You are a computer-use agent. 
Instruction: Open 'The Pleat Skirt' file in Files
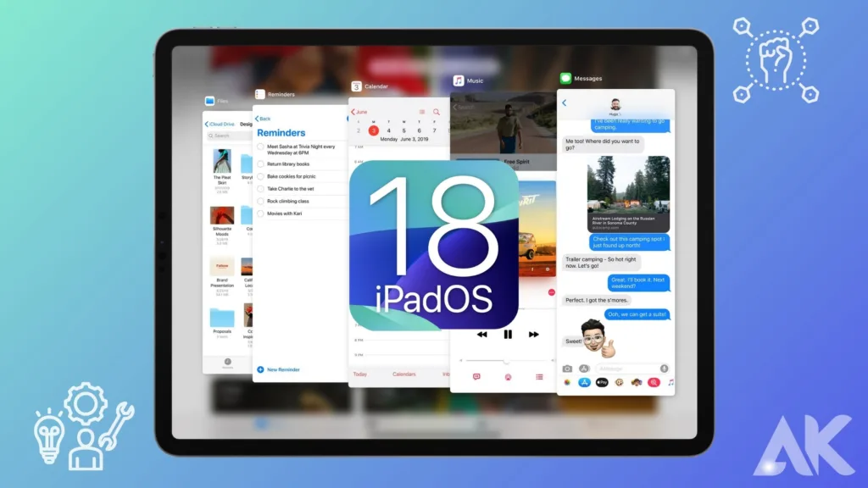click(x=222, y=170)
